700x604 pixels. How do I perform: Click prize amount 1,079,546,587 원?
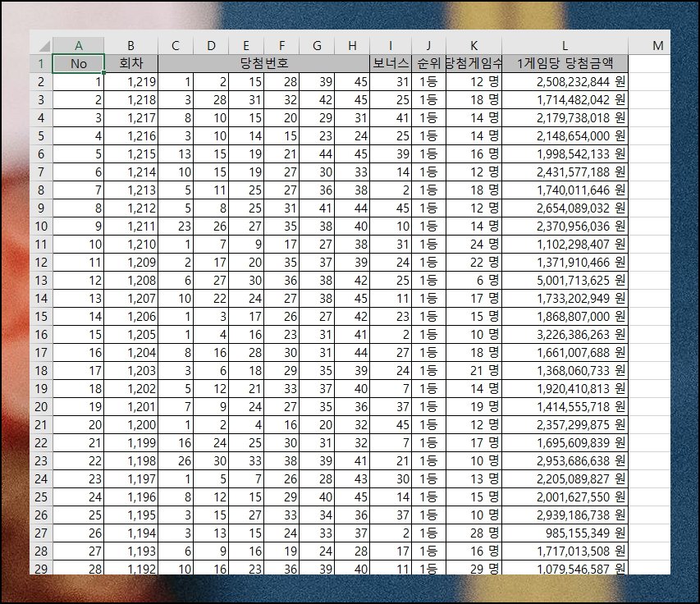click(x=565, y=568)
